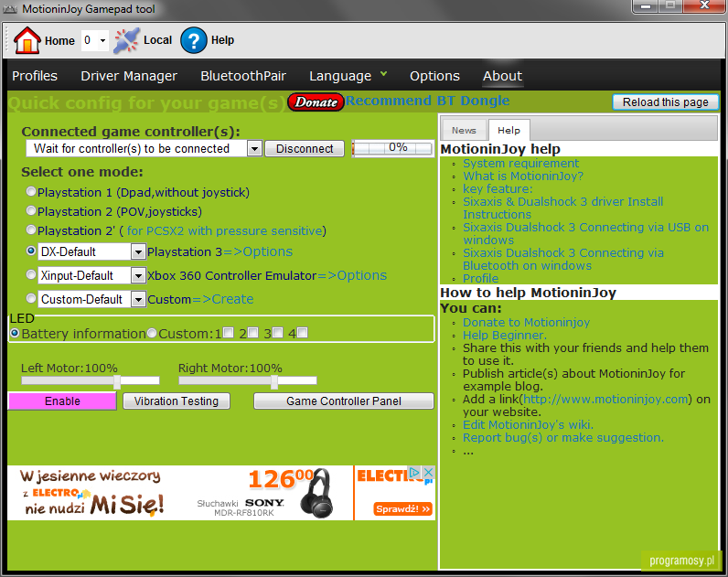Viewport: 728px width, 577px height.
Task: Click the Disconnect button
Action: tap(305, 148)
